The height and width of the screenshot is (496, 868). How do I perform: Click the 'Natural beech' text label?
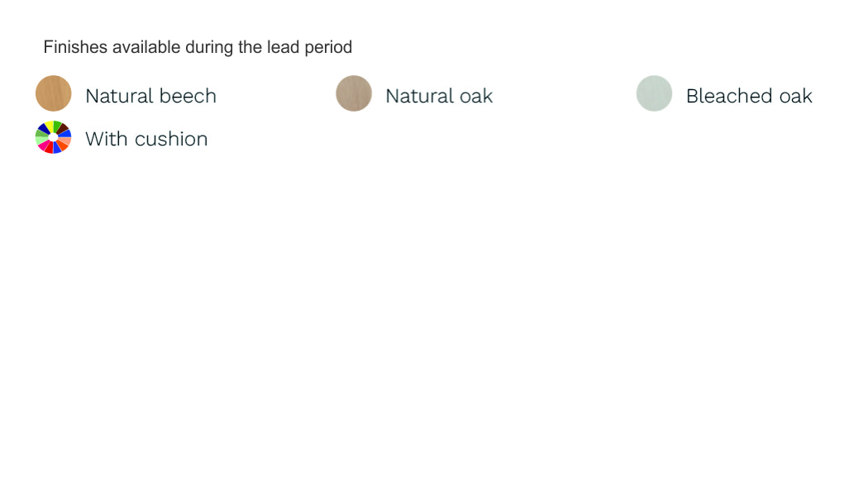pos(150,96)
